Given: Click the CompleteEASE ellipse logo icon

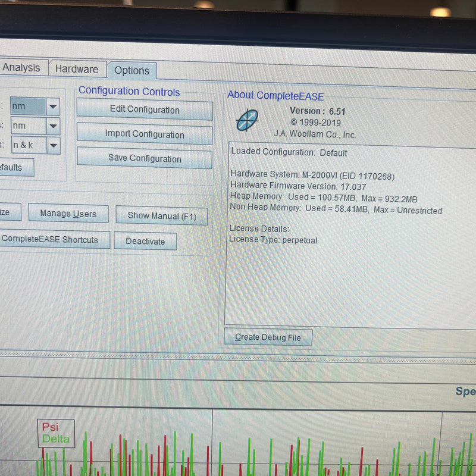Looking at the screenshot, I should tap(248, 120).
